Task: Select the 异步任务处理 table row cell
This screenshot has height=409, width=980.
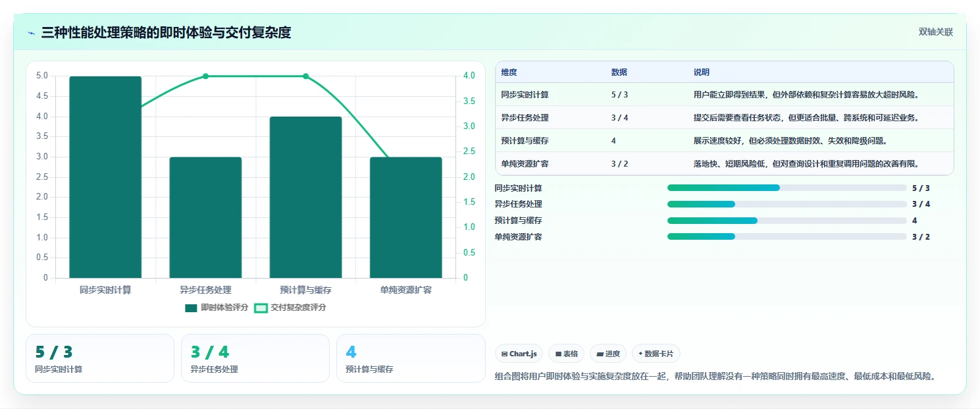Action: point(525,118)
